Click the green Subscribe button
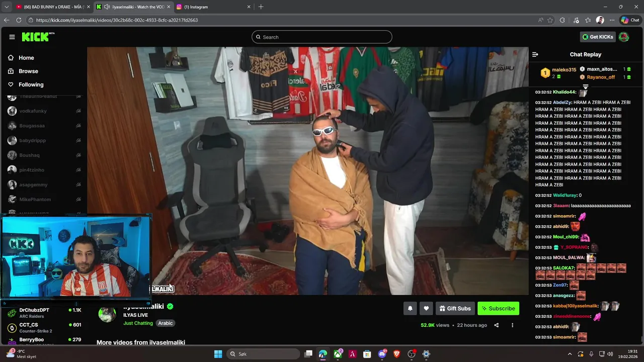This screenshot has width=644, height=362. [498, 308]
